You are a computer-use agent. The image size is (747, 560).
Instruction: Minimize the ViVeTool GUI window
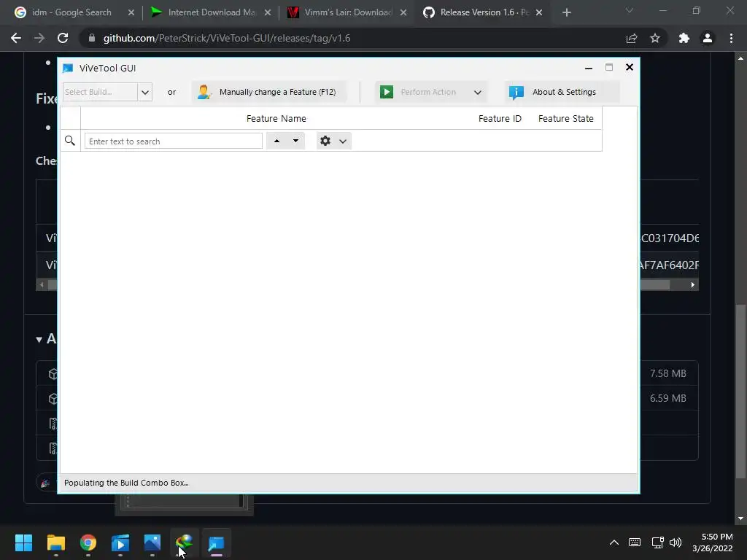tap(589, 68)
